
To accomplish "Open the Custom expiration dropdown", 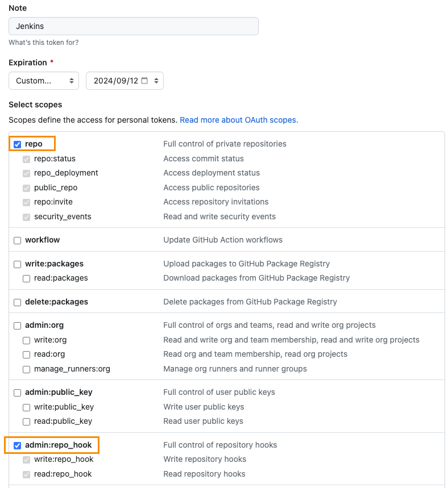I will point(44,81).
